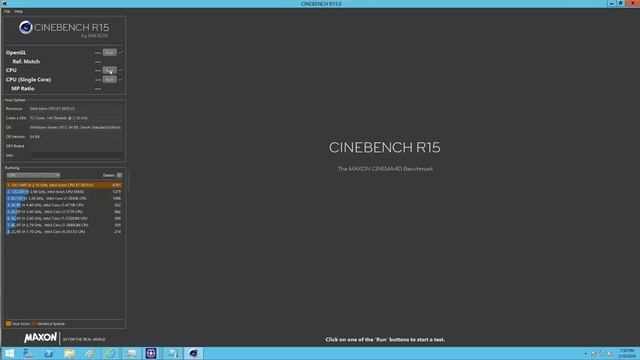Click the Cinebench icon in the taskbar
This screenshot has height=360, width=640.
pos(193,353)
